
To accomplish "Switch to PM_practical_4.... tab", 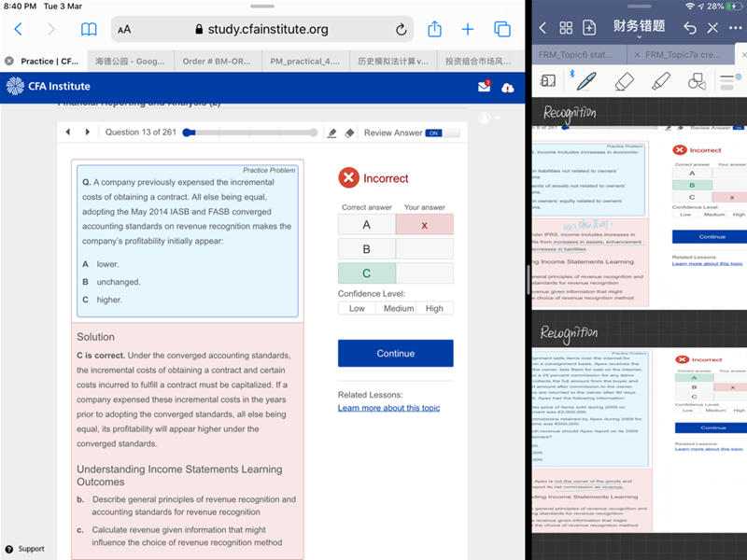I will (305, 61).
